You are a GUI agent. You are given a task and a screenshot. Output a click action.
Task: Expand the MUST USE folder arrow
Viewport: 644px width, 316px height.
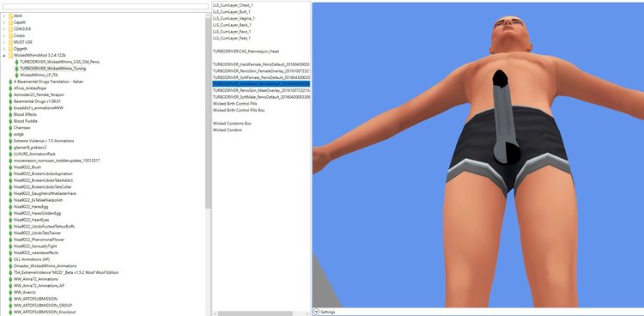click(x=4, y=42)
